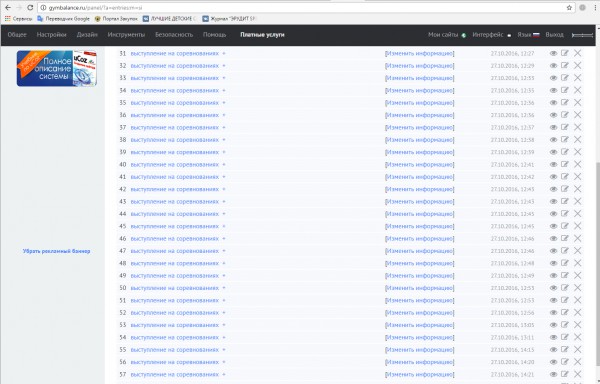Open the edit icon for entry 34

click(565, 90)
